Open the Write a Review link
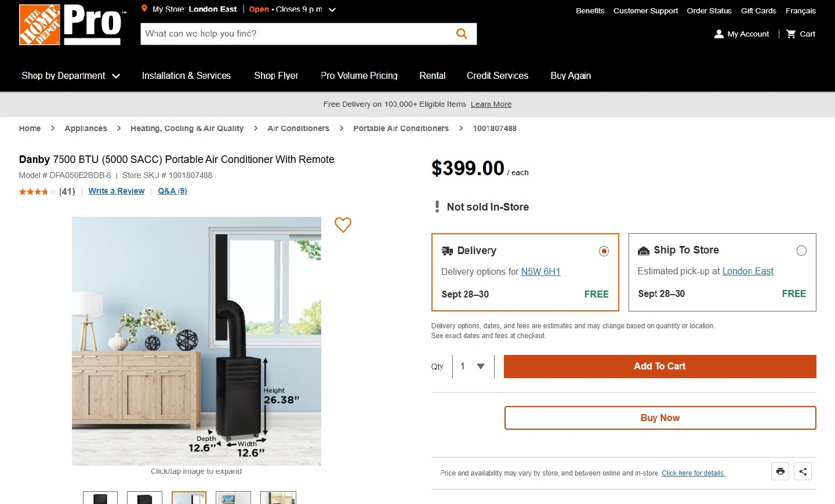Image resolution: width=835 pixels, height=504 pixels. [x=117, y=191]
